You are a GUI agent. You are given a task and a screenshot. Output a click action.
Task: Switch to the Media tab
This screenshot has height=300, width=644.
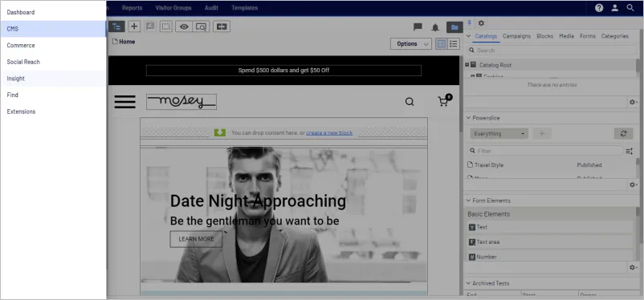tap(566, 36)
